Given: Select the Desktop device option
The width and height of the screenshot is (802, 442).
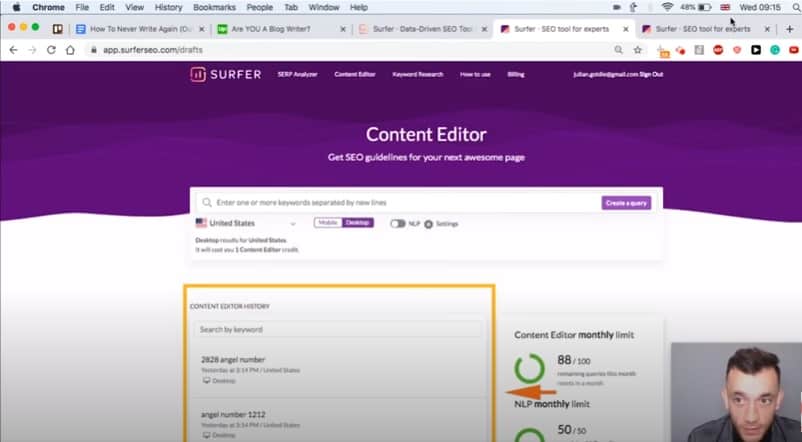Looking at the screenshot, I should [x=358, y=223].
